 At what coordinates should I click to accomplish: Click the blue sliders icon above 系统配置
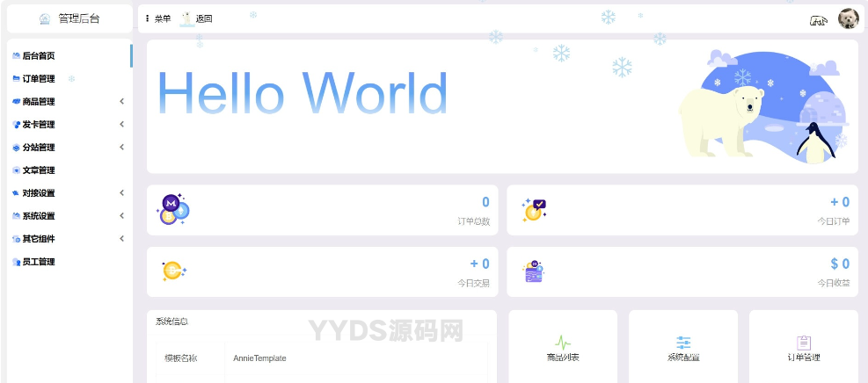tap(683, 342)
